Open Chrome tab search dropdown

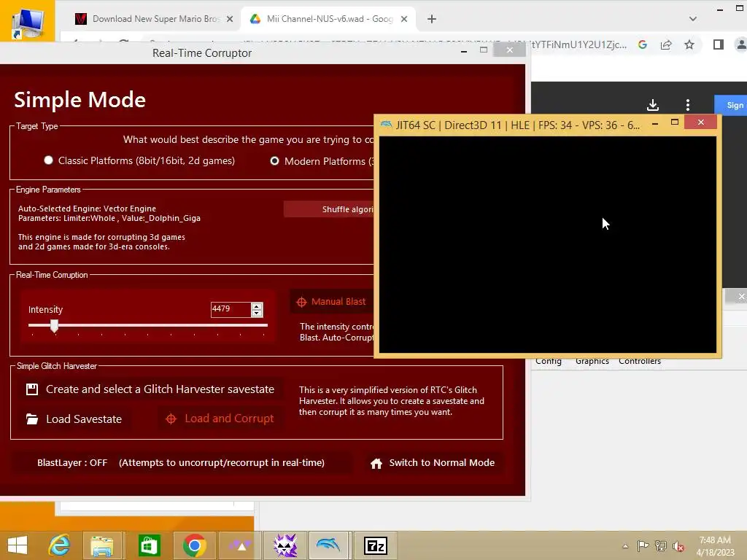(693, 19)
